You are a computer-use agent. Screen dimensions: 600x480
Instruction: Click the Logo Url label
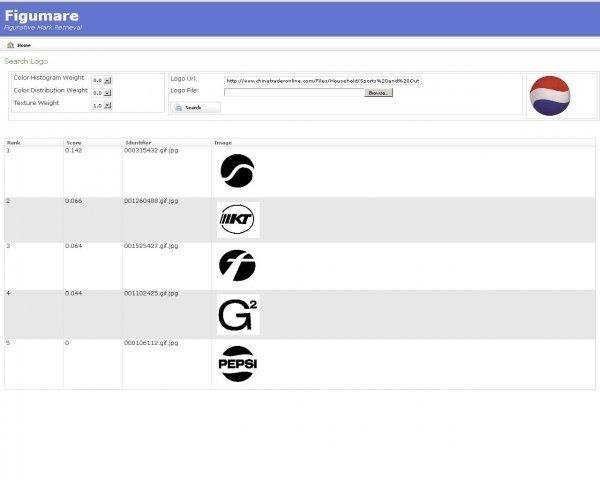[x=183, y=78]
